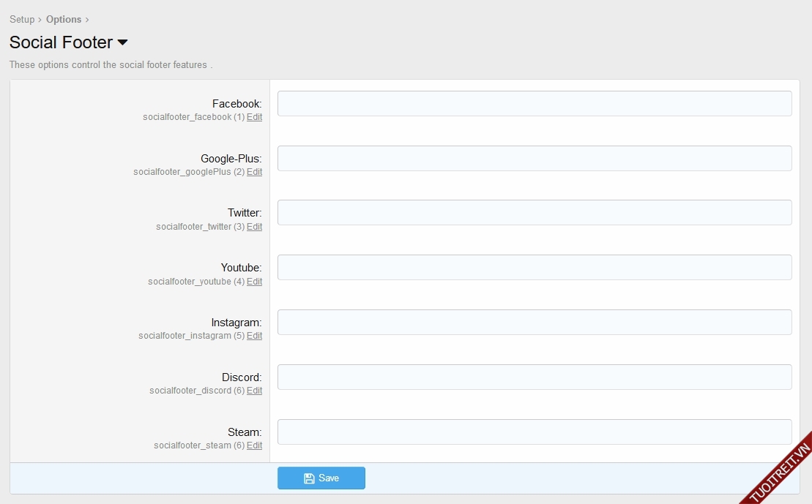Click the Twitter input field
This screenshot has height=504, width=812.
pyautogui.click(x=534, y=213)
